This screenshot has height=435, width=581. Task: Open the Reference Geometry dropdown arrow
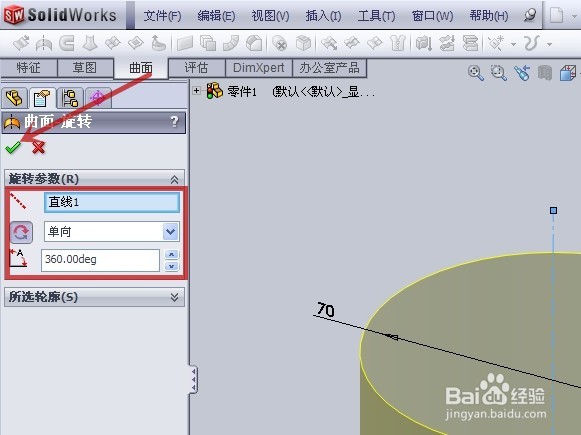[x=513, y=44]
